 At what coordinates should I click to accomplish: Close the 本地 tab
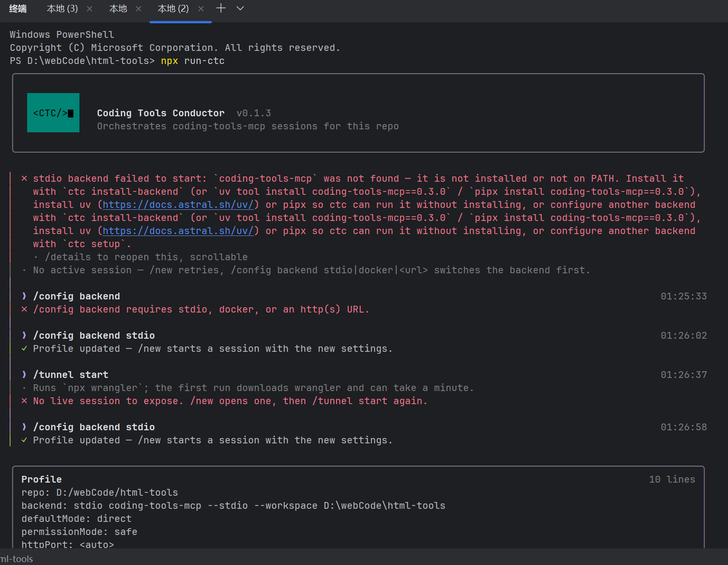(139, 9)
